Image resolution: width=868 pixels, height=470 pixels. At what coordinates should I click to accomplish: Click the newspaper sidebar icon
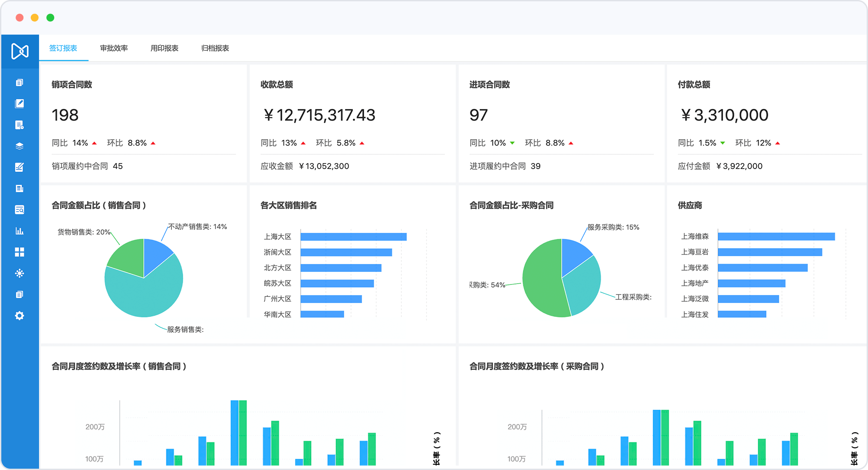(20, 189)
